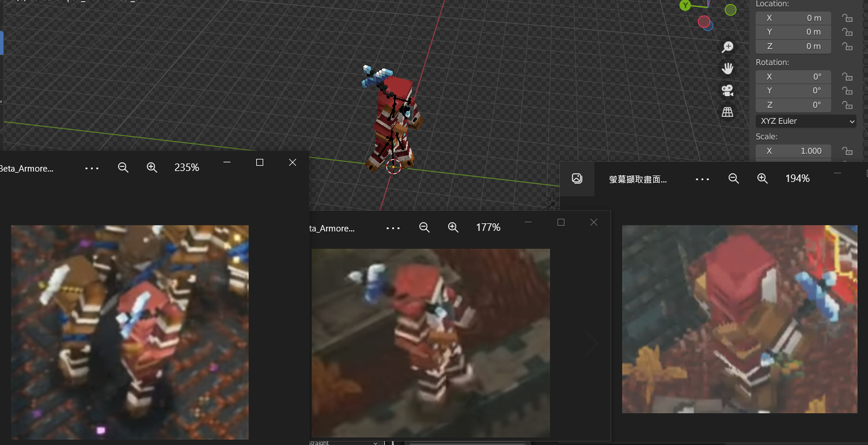The width and height of the screenshot is (868, 445).
Task: Switch perspective/orthographic with the grid icon
Action: 727,112
